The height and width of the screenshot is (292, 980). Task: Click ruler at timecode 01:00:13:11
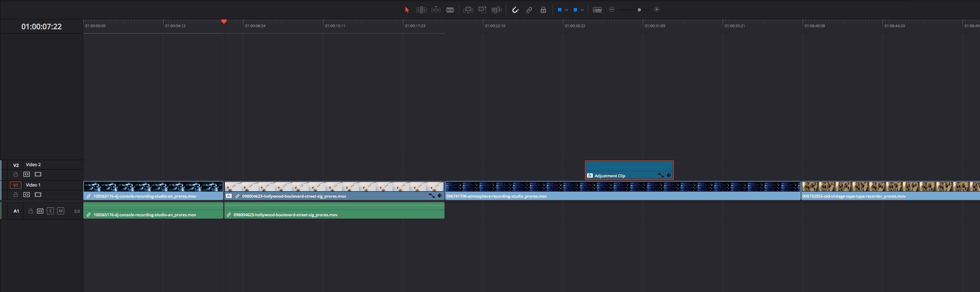pyautogui.click(x=335, y=26)
